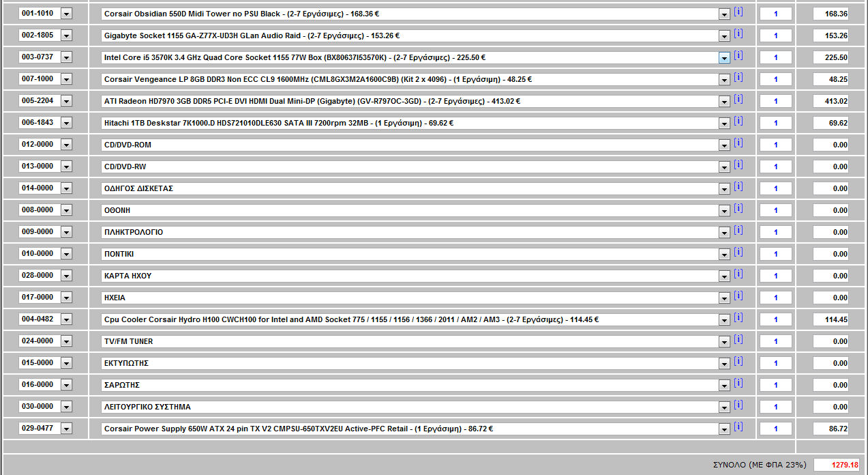
Task: Open product dropdown for ATI Radeon HD7970
Action: pos(724,102)
